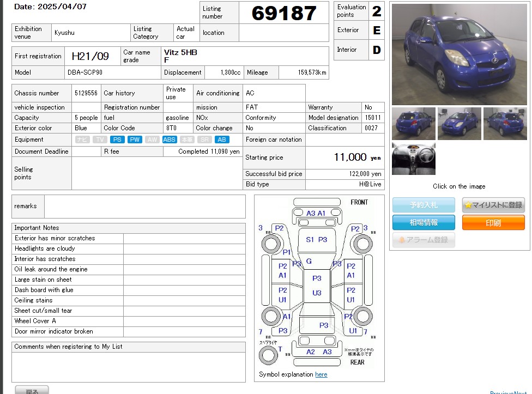This screenshot has height=394, width=532.
Task: Click the Vitz 5HB car name
Action: 180,52
